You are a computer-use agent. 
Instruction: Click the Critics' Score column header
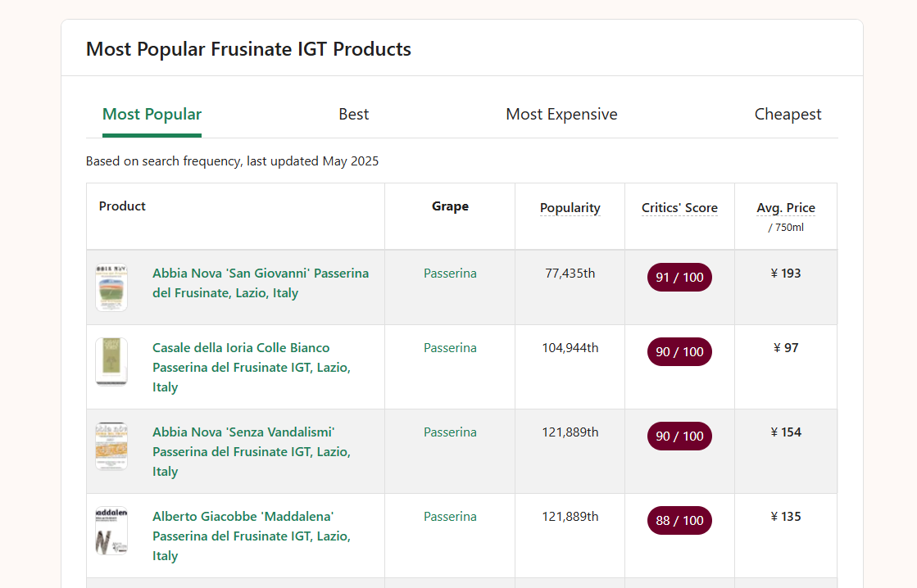point(679,208)
